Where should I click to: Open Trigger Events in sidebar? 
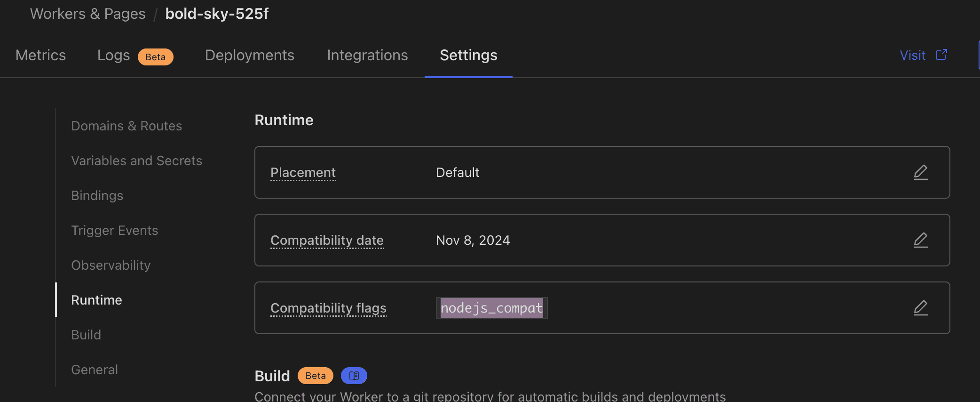(114, 230)
